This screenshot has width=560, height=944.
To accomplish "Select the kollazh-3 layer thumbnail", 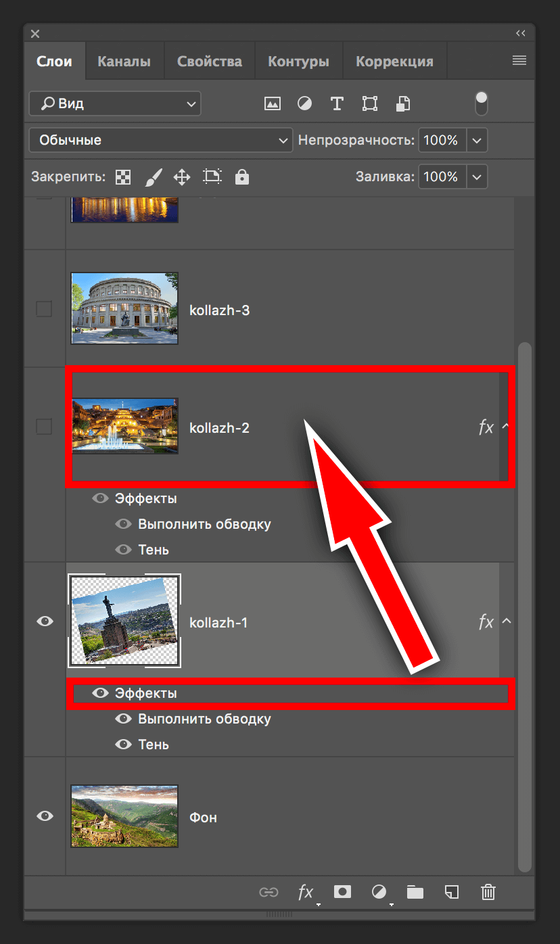I will [x=124, y=309].
